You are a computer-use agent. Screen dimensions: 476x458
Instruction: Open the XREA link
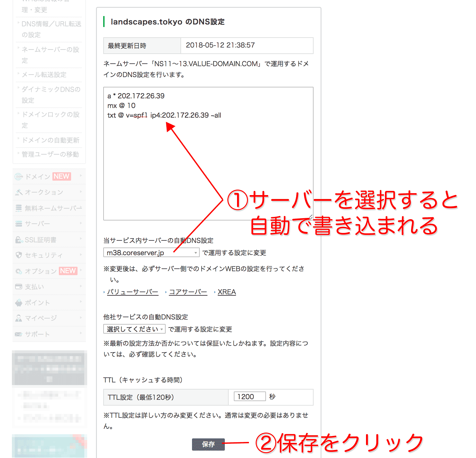227,292
